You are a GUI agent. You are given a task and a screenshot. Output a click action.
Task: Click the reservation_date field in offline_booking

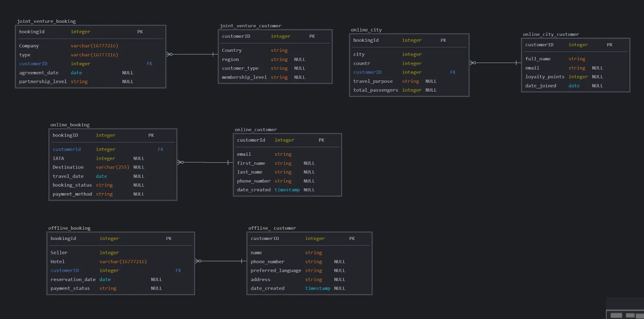tap(73, 280)
